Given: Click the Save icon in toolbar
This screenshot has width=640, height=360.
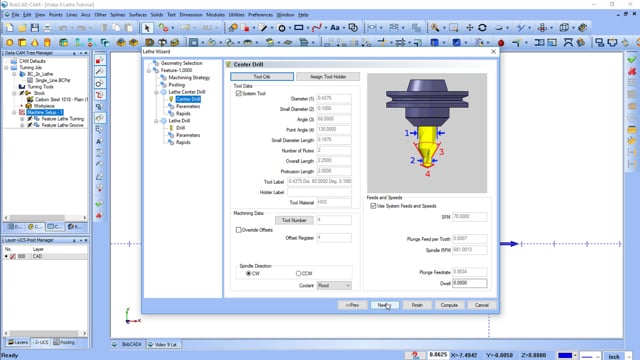Looking at the screenshot, I should coord(35,28).
